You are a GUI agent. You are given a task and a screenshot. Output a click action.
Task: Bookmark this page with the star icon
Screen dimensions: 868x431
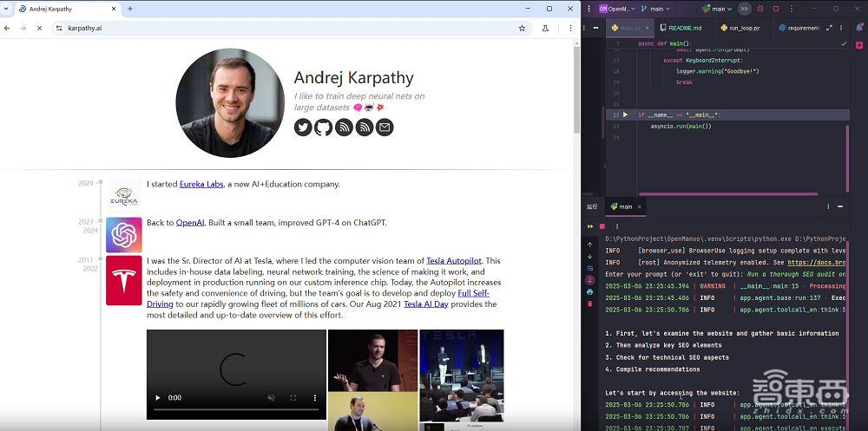tap(522, 28)
